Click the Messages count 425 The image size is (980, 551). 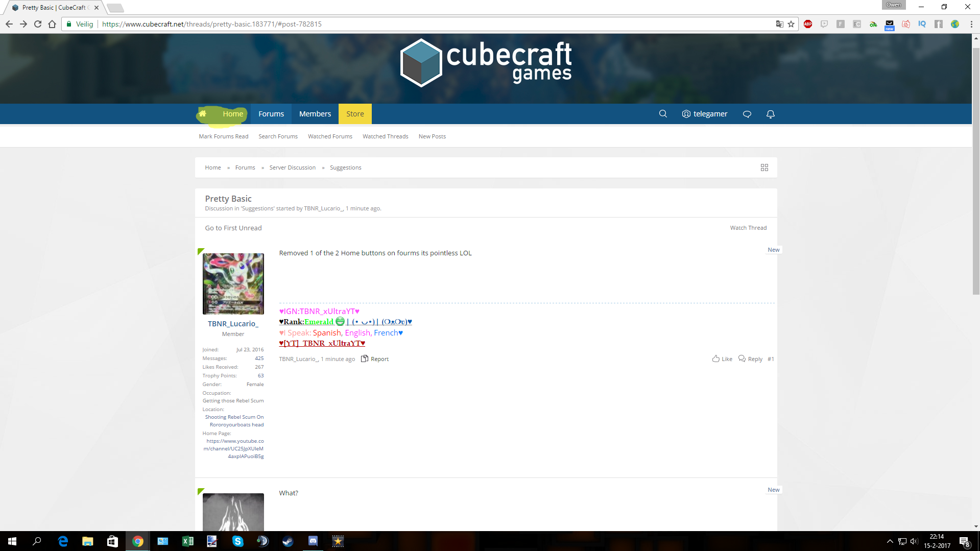tap(259, 358)
